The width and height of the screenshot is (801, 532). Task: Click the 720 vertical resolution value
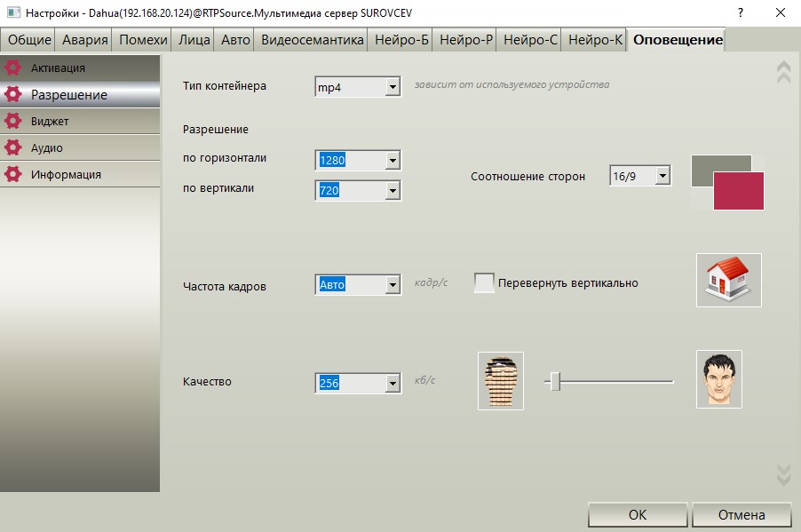[x=329, y=191]
